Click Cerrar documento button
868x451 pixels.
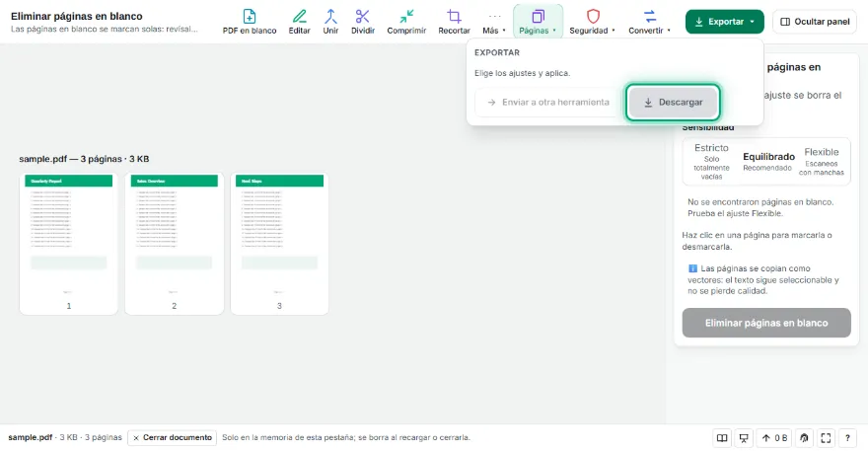[173, 438]
